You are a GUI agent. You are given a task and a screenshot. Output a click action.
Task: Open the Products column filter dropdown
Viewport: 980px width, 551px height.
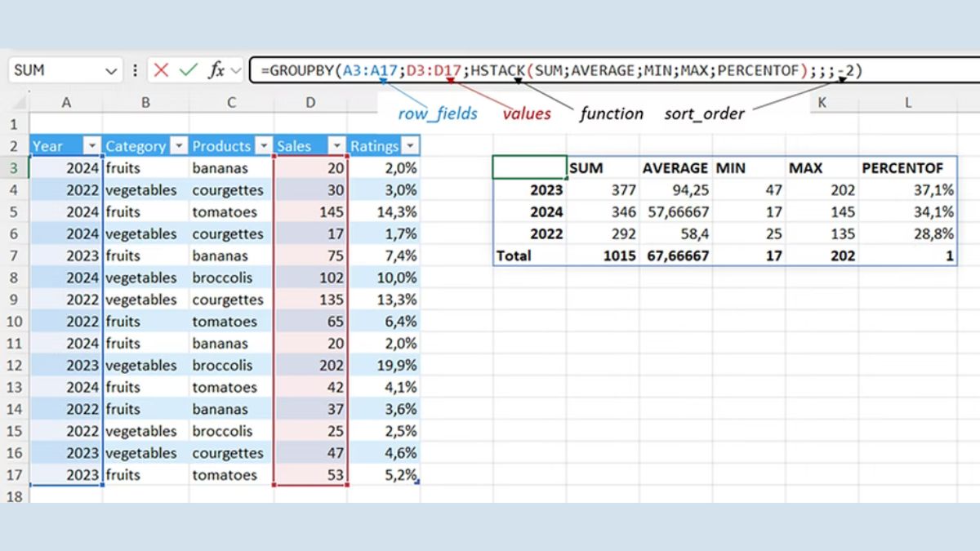[263, 146]
